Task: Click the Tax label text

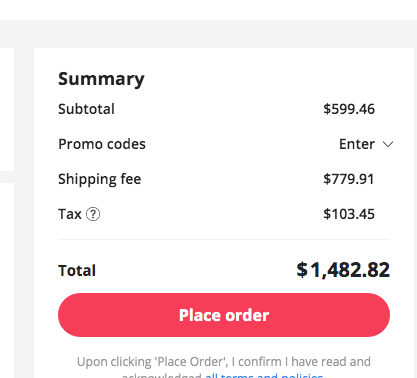Action: (70, 214)
